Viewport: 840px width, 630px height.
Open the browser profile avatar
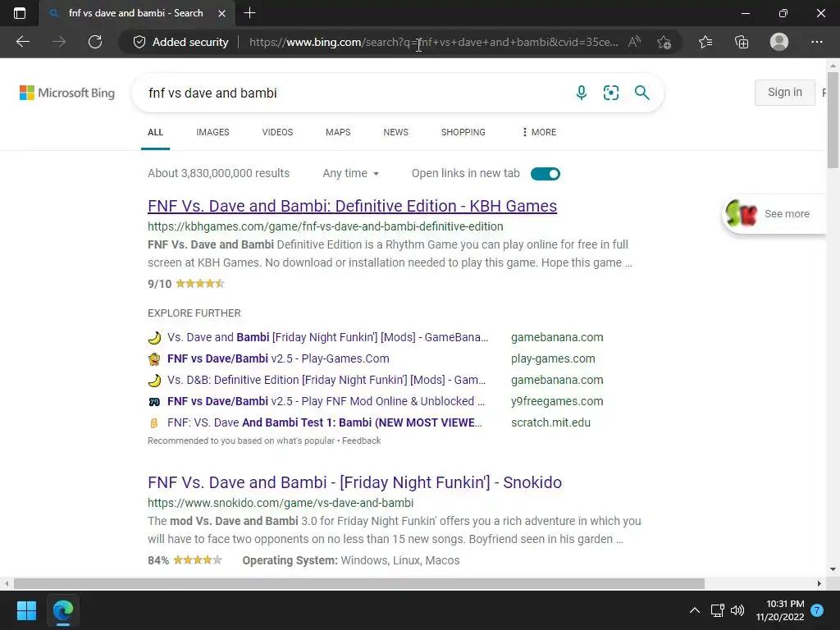point(779,42)
